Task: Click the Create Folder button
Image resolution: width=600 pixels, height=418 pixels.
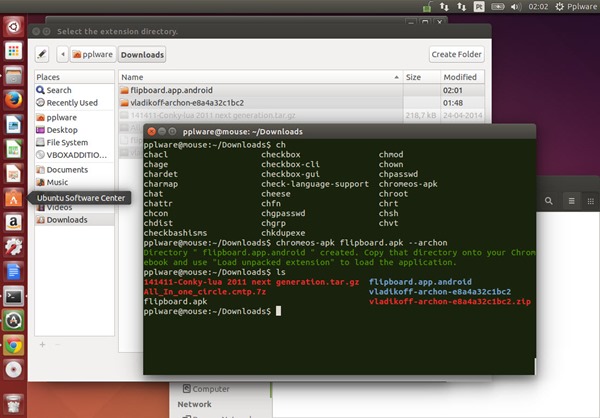Action: (457, 54)
